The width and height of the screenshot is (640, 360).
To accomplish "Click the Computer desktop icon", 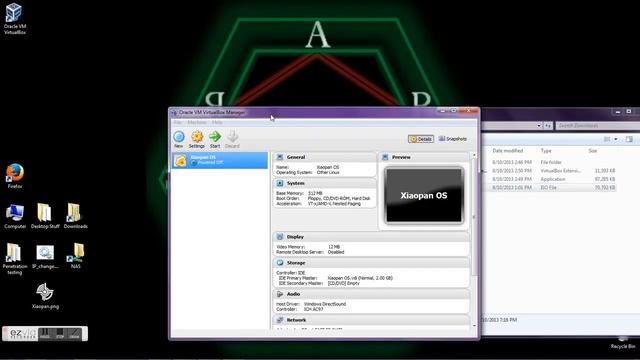I will [15, 216].
